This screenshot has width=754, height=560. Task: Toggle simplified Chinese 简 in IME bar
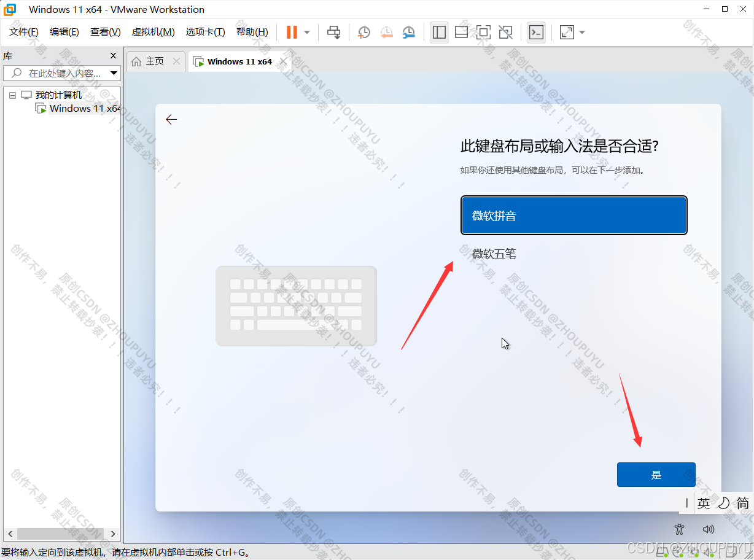tap(743, 504)
